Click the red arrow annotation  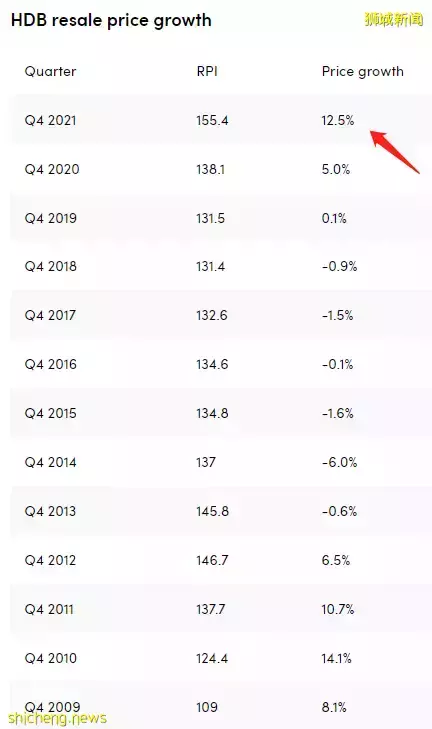pos(395,152)
